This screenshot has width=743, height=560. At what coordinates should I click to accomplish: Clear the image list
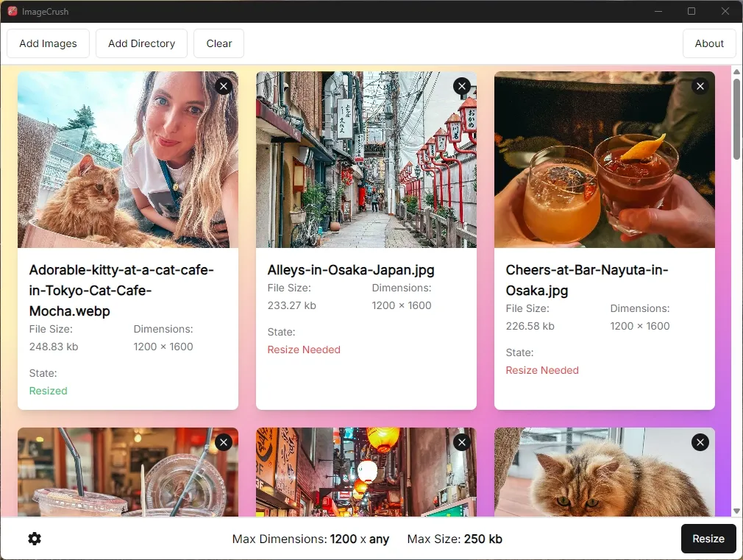pos(219,43)
